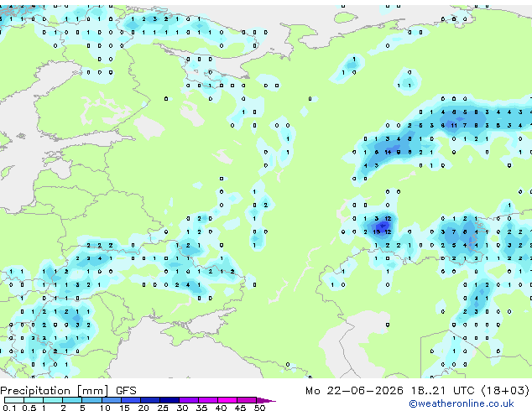Click the '11' precipitation value on the map

click(454, 126)
